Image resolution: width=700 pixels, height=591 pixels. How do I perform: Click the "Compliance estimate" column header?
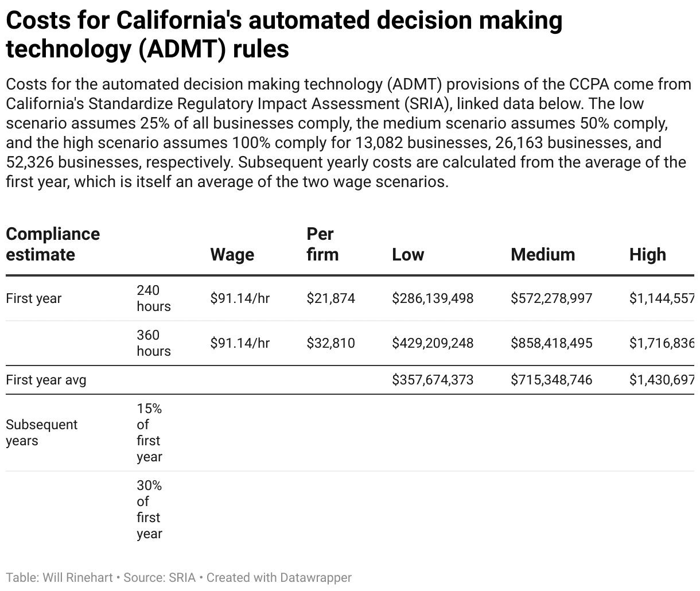coord(53,244)
